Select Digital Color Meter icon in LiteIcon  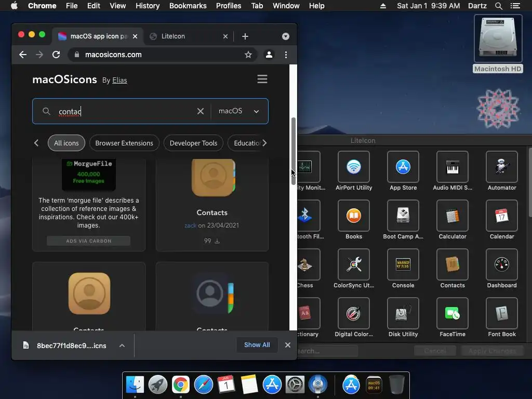coord(353,313)
